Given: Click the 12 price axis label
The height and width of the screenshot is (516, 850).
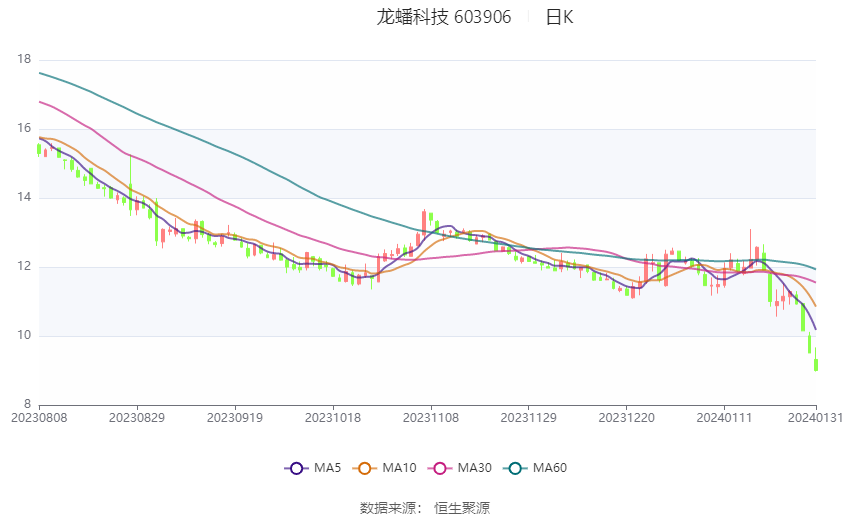Looking at the screenshot, I should pyautogui.click(x=24, y=266).
